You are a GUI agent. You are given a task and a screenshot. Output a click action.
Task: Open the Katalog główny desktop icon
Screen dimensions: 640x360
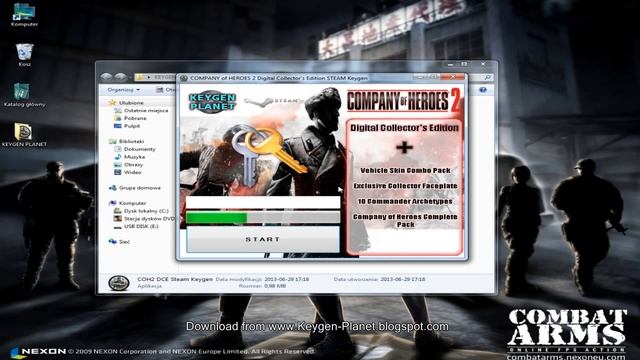24,95
